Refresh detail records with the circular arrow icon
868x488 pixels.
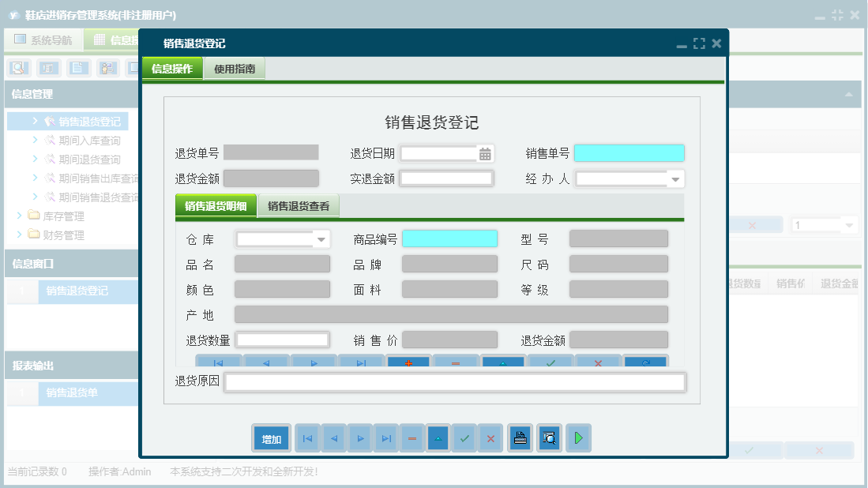(x=645, y=362)
